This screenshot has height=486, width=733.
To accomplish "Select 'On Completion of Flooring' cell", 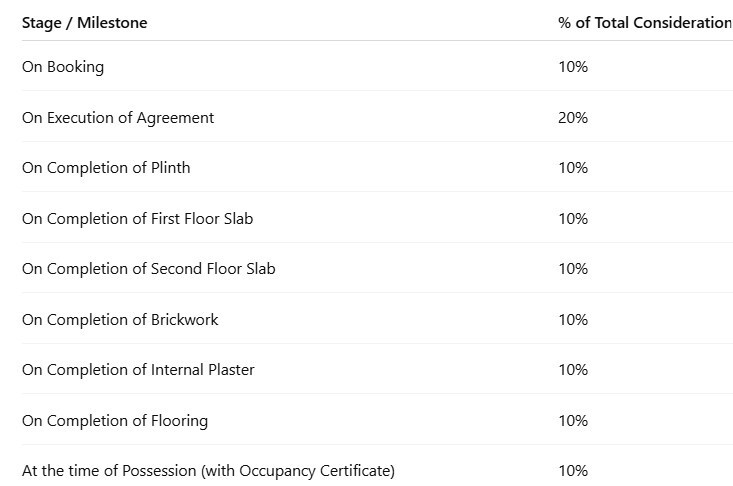I will coord(115,421).
